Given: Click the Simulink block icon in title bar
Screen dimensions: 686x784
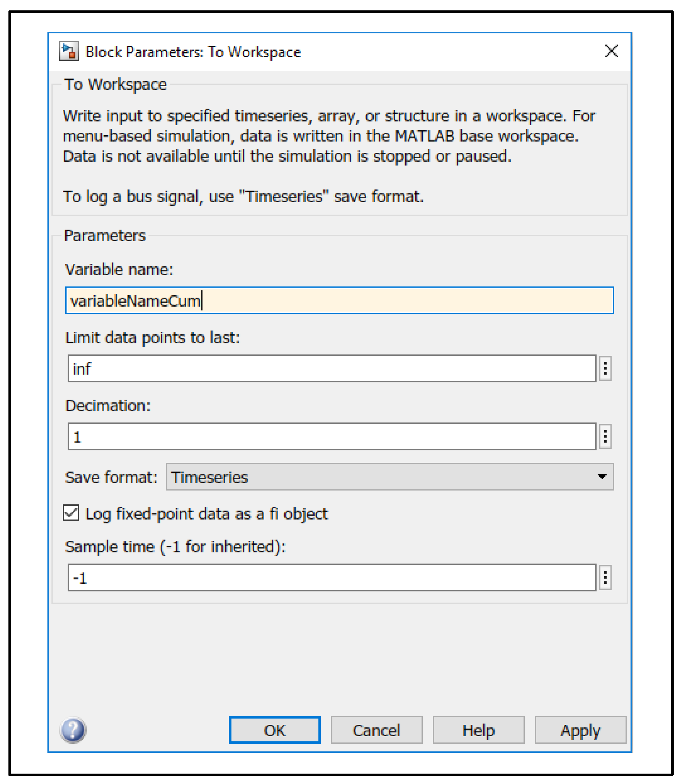Looking at the screenshot, I should [x=69, y=51].
